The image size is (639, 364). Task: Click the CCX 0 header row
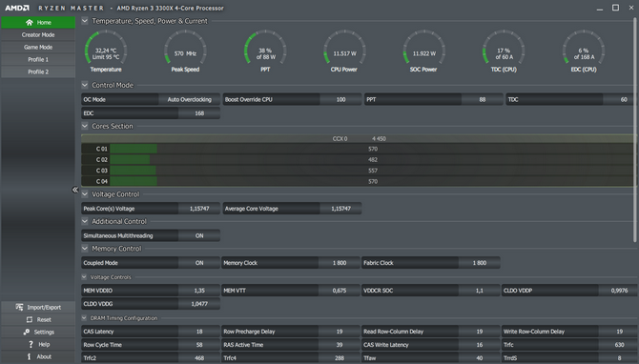coord(358,139)
